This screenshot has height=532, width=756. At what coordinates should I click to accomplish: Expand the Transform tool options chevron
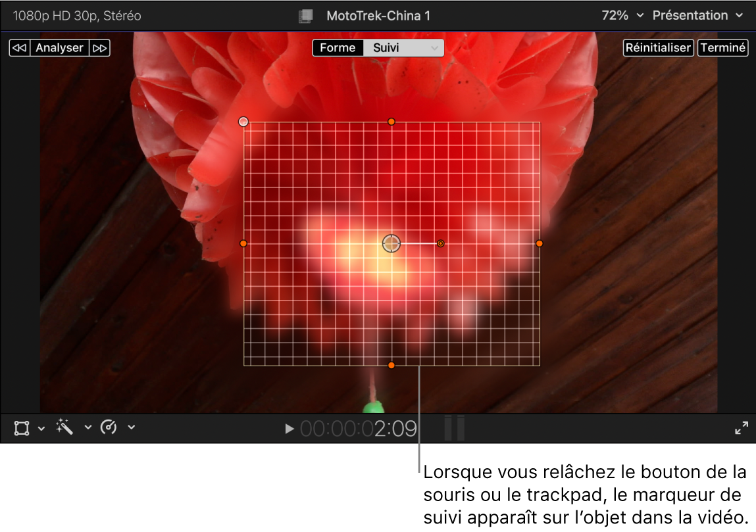[41, 428]
